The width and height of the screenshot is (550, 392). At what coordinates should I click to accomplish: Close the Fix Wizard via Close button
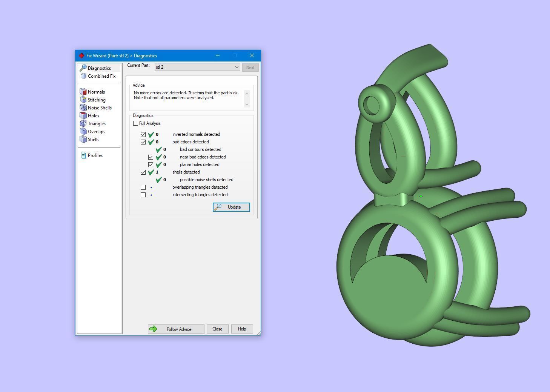[x=217, y=329]
